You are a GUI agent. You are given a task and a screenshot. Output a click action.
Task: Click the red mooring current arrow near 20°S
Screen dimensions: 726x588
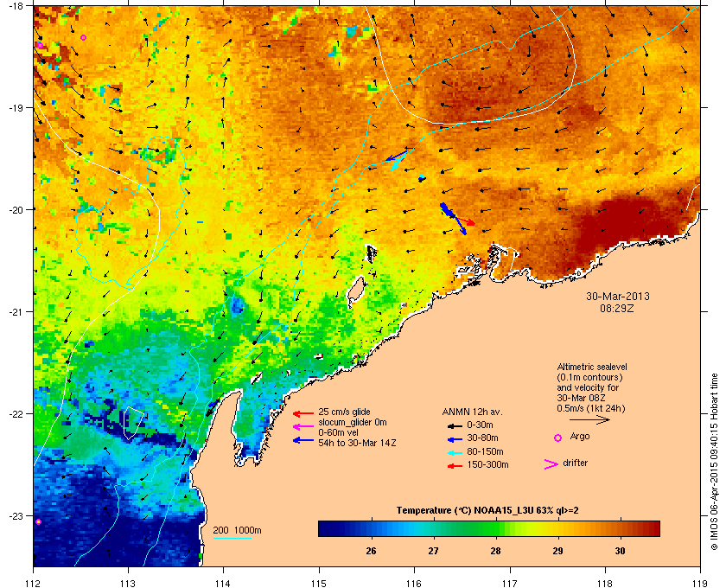[465, 221]
